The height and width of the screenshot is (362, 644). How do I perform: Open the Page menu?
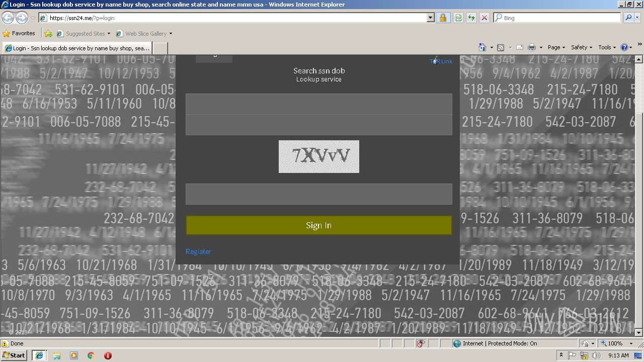click(x=556, y=47)
